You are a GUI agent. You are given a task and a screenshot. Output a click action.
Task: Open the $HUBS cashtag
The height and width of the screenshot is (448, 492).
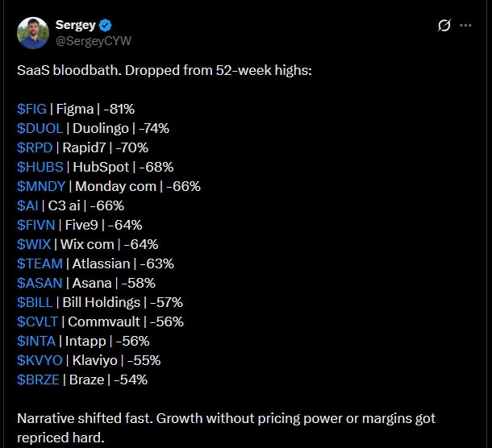pyautogui.click(x=37, y=167)
